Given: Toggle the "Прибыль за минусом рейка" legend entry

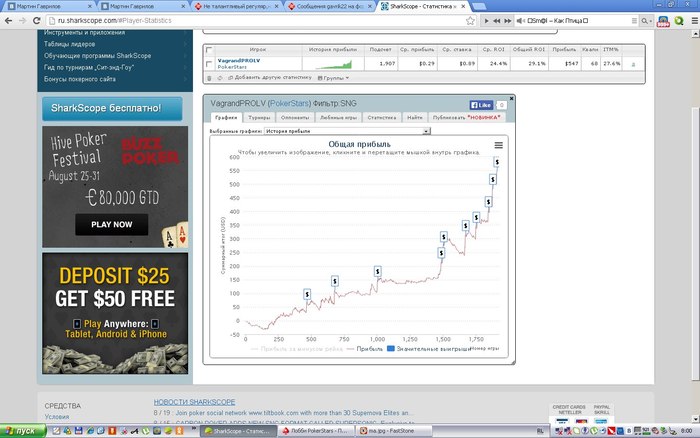Looking at the screenshot, I should pyautogui.click(x=297, y=349).
